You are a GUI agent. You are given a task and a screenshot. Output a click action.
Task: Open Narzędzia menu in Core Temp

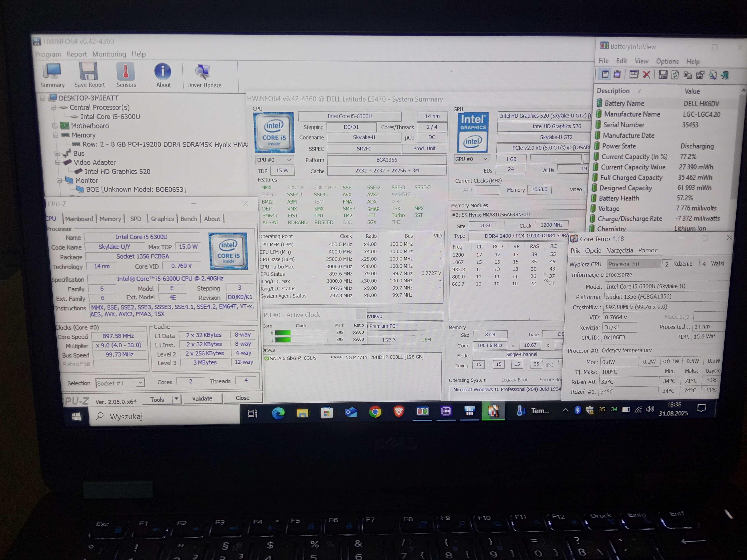(x=619, y=250)
